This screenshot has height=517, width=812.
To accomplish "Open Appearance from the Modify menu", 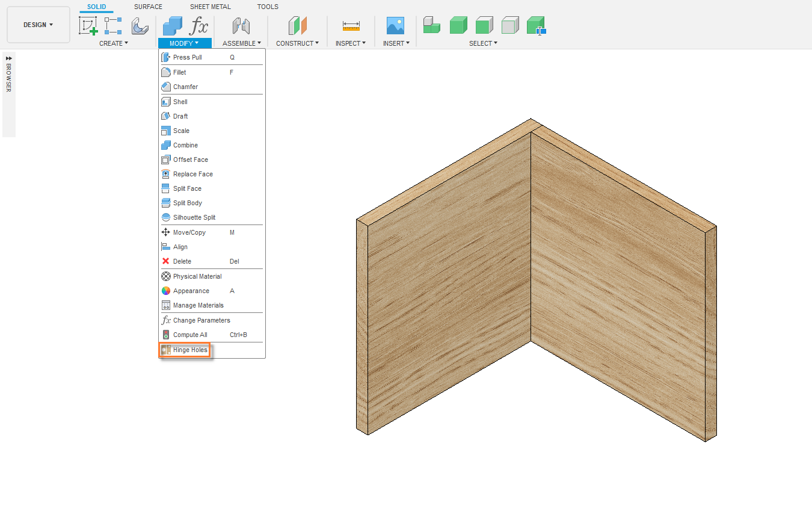I will tap(191, 291).
